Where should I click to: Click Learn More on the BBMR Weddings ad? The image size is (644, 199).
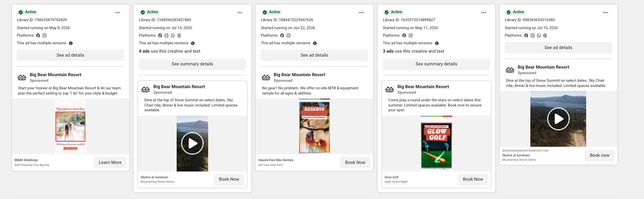click(x=110, y=162)
